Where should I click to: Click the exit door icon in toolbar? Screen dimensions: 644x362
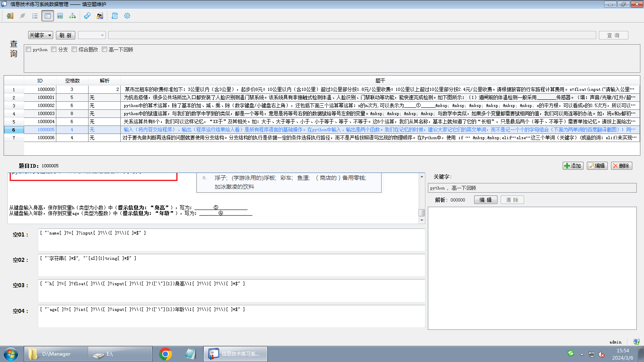(10, 16)
